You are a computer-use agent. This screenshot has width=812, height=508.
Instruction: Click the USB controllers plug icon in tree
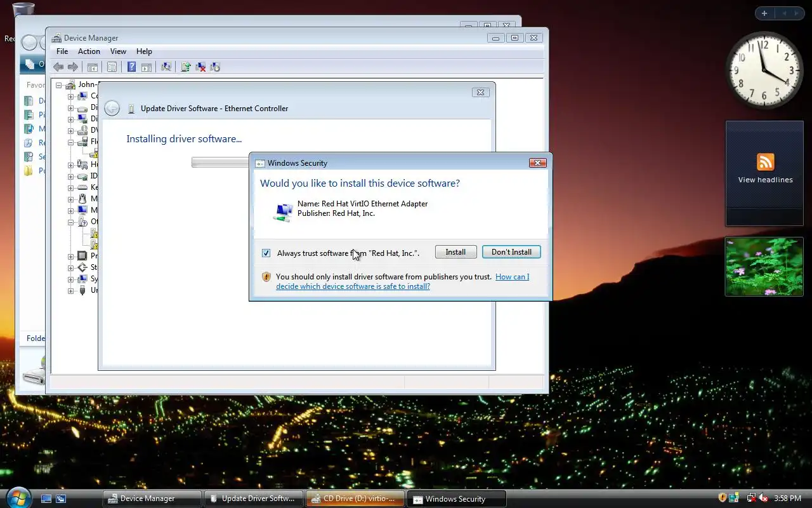click(82, 290)
